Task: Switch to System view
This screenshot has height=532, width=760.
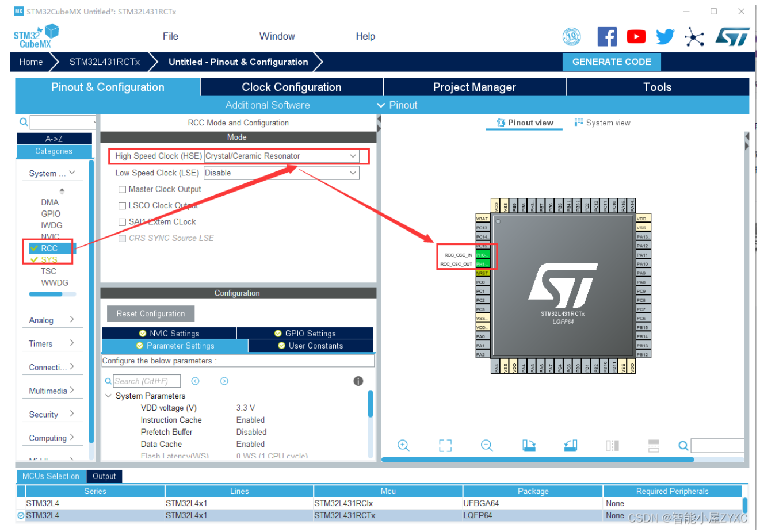Action: tap(602, 123)
